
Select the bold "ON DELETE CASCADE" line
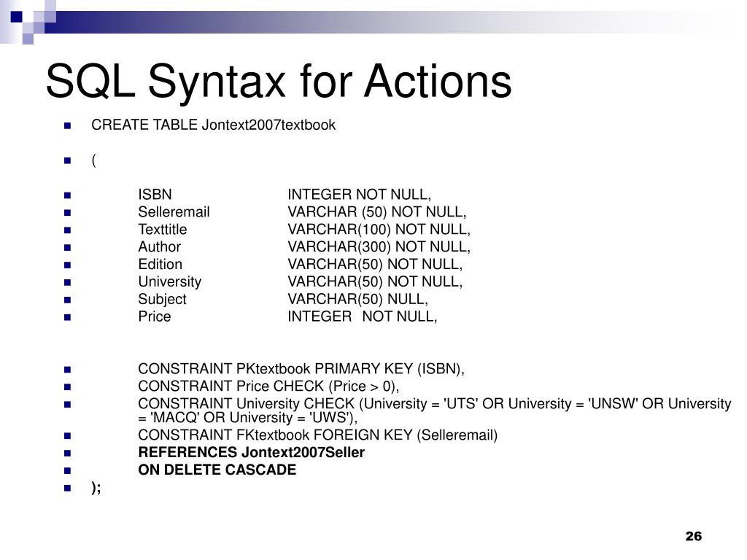point(217,470)
